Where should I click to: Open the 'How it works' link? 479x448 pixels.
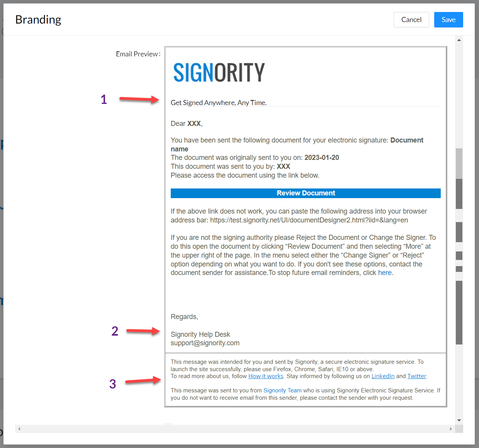[x=266, y=376]
